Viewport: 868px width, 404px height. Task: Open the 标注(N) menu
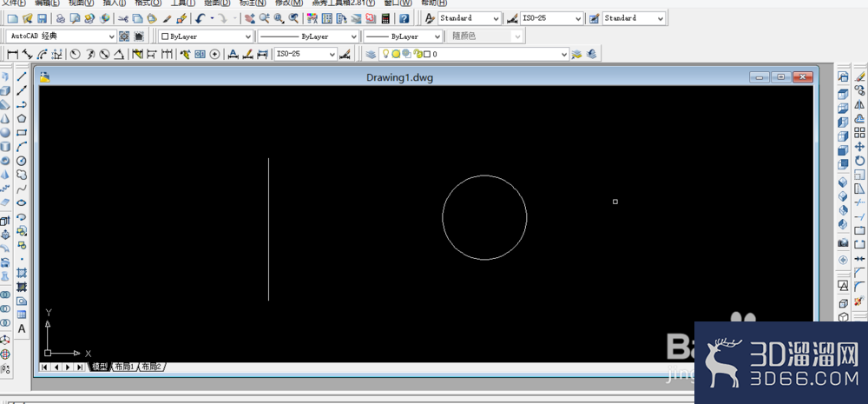tap(253, 3)
